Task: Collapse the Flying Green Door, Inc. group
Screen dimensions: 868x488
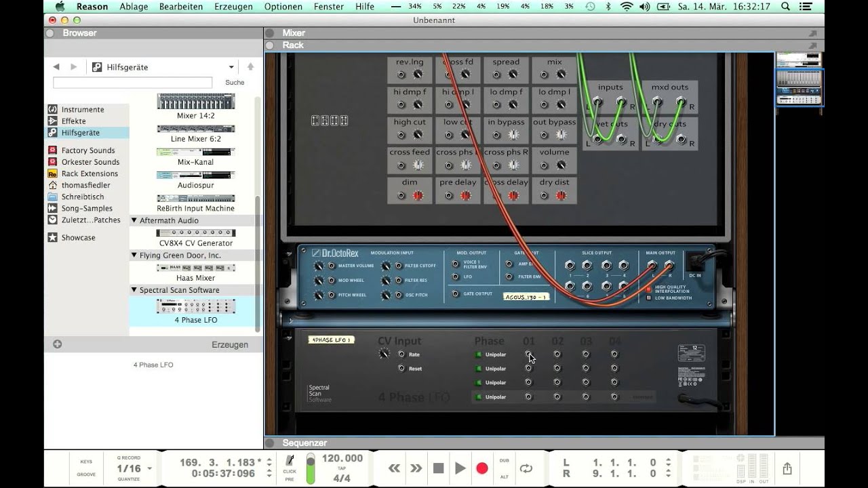Action: pyautogui.click(x=134, y=256)
